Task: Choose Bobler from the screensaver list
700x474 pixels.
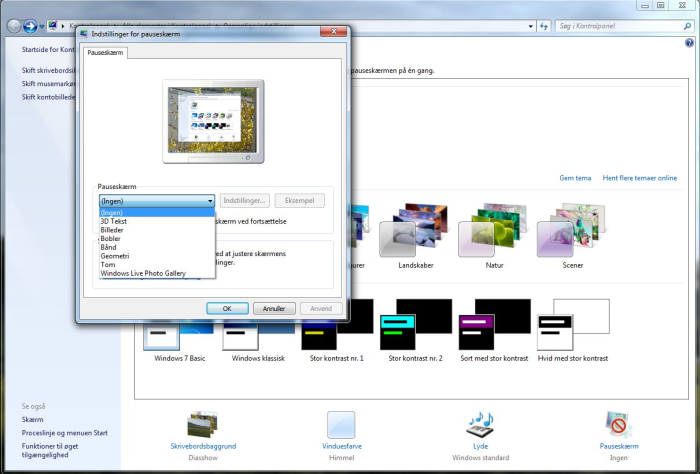Action: click(x=111, y=239)
